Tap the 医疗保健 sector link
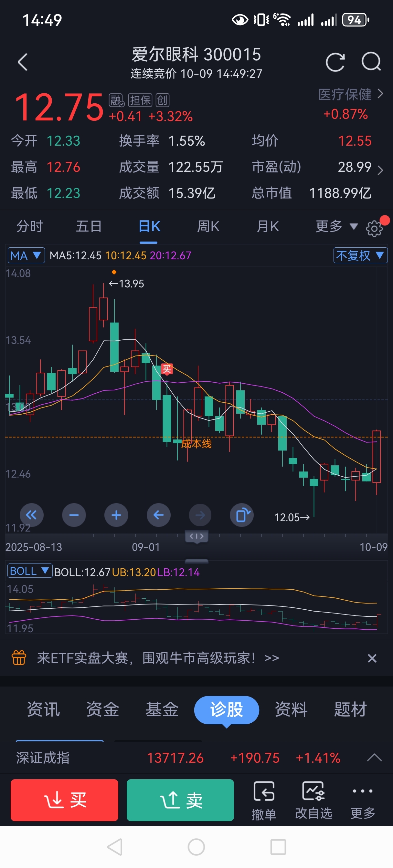The image size is (393, 868). 345,94
